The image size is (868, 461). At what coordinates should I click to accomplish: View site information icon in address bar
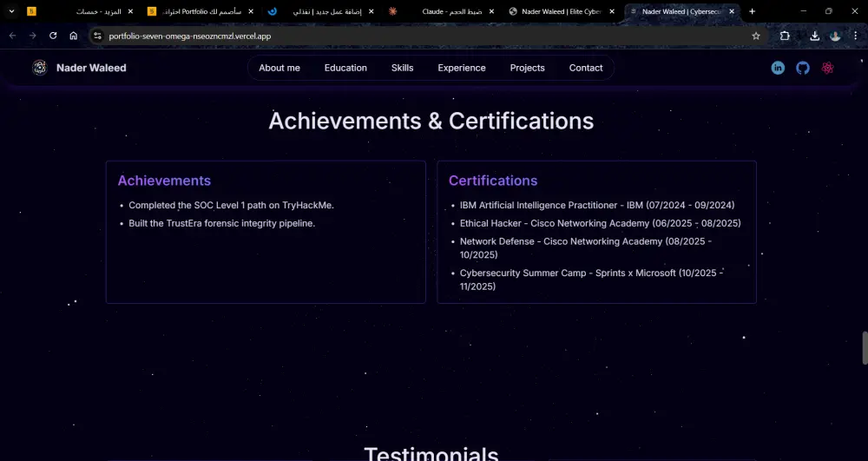(x=97, y=36)
